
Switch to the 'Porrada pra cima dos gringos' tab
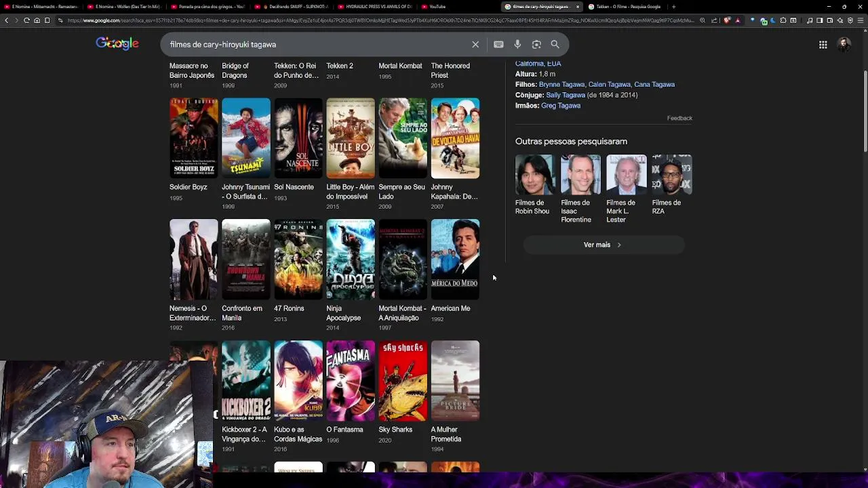point(208,7)
